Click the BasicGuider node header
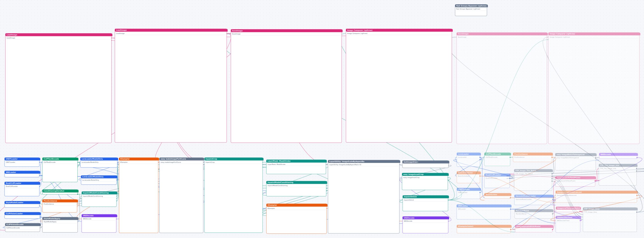This screenshot has width=644, height=238. pos(498,194)
